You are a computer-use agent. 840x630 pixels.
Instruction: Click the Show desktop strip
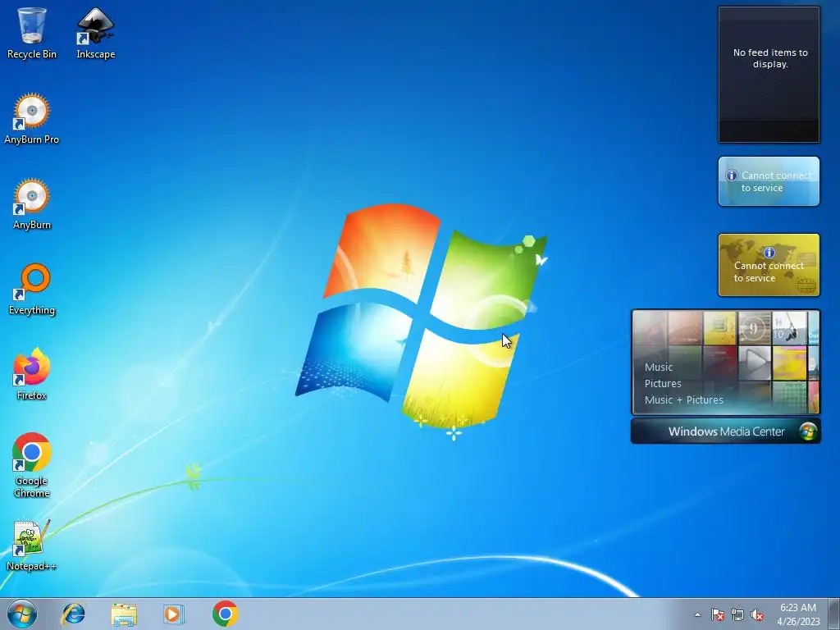pos(834,614)
